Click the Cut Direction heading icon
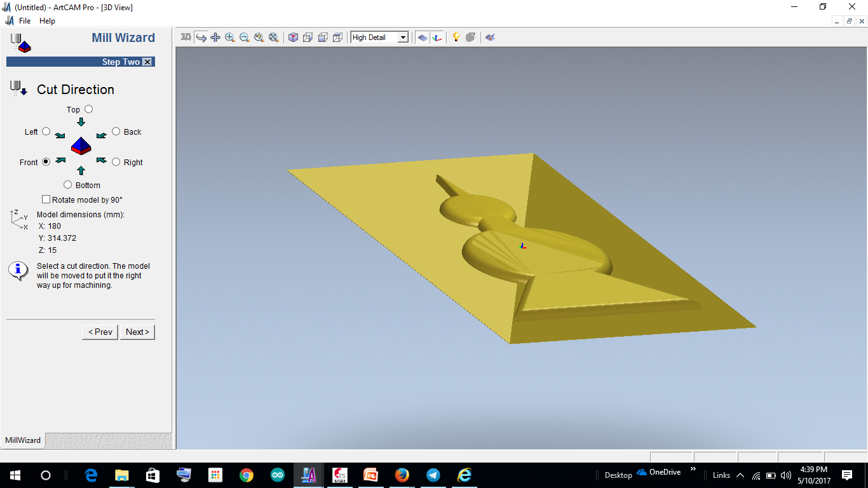868x488 pixels. click(18, 88)
